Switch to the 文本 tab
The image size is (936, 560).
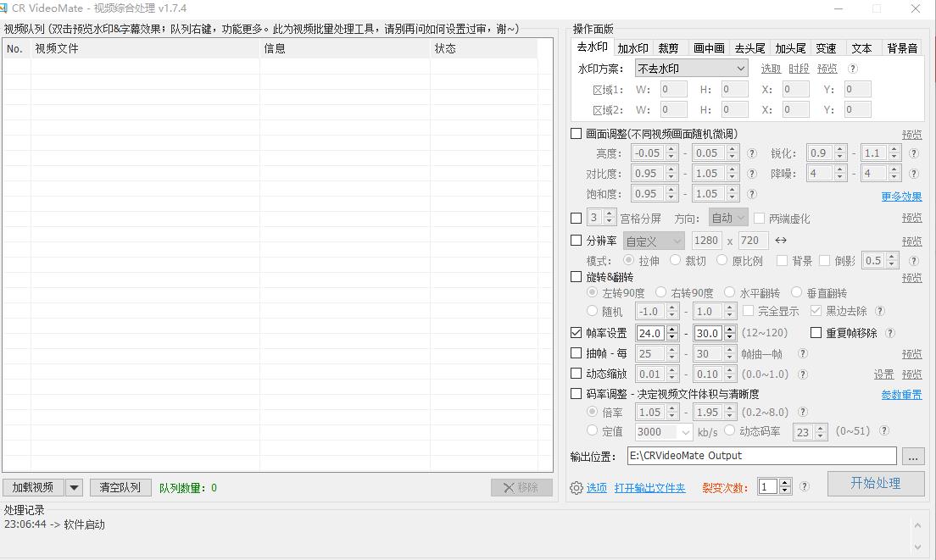(861, 47)
